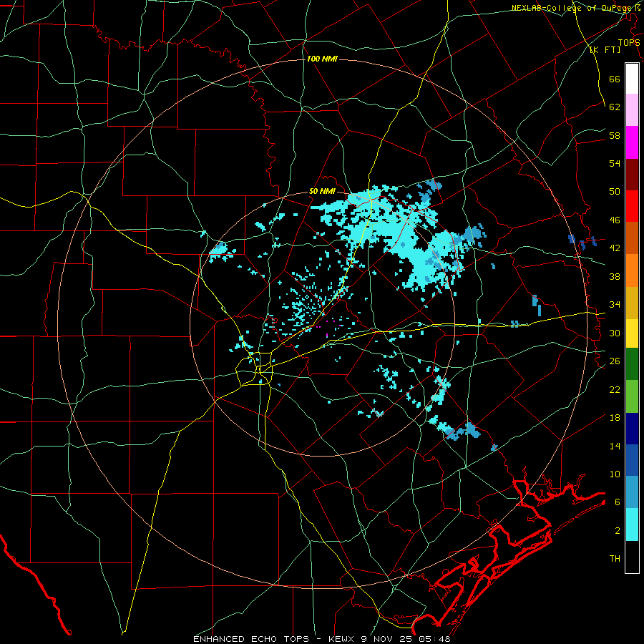Click the black TH legend swatch
The width and height of the screenshot is (644, 644).
[x=632, y=557]
